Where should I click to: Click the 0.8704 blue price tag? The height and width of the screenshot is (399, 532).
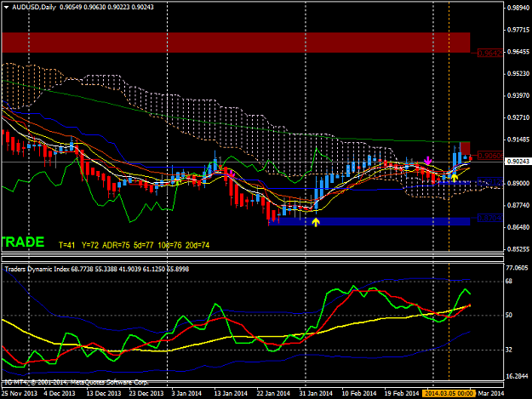(490, 218)
